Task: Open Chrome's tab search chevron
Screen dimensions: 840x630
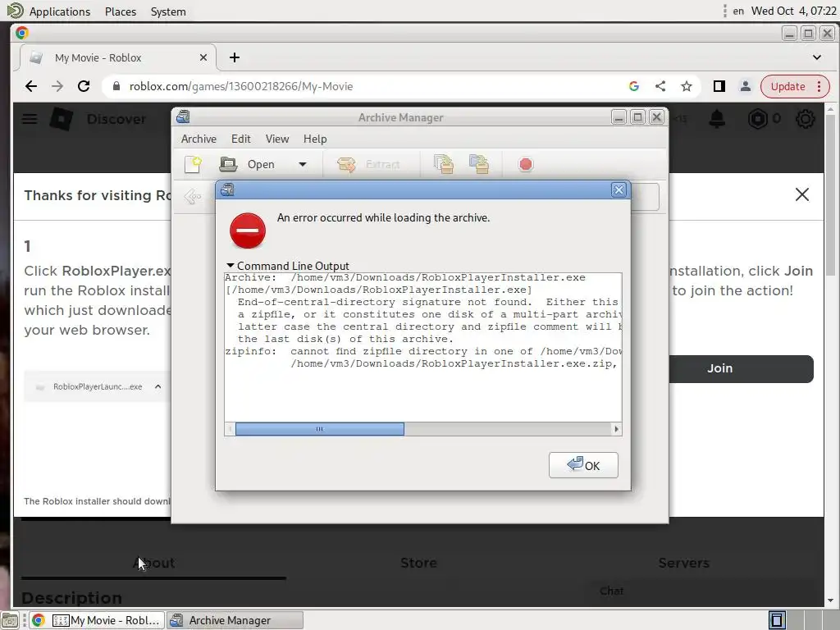Action: point(816,57)
